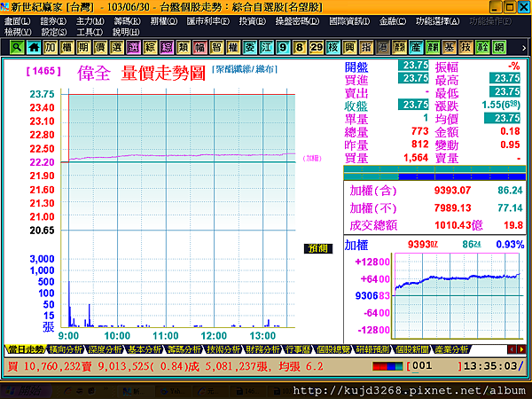Click the blue-teal buy/sell ratio bar
Viewport: 532px width, 399px height.
click(434, 176)
